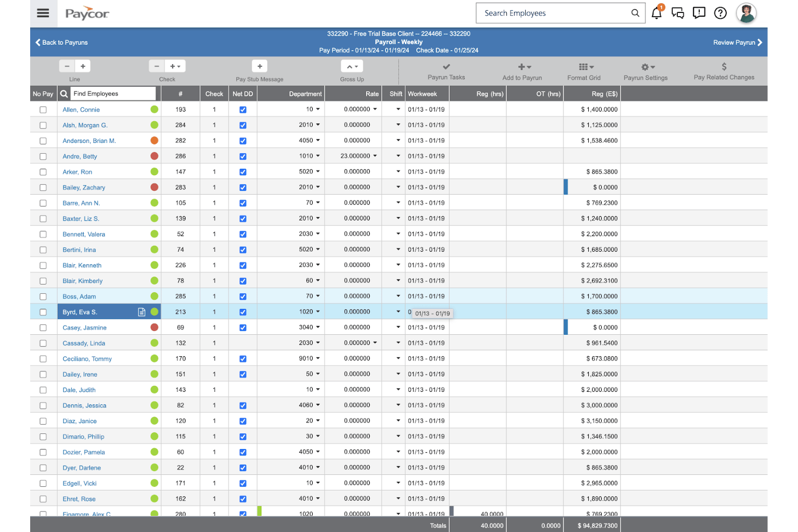Viewport: 798px width, 532px height.
Task: Click the search magnifier icon in Search Employees
Action: [x=635, y=13]
